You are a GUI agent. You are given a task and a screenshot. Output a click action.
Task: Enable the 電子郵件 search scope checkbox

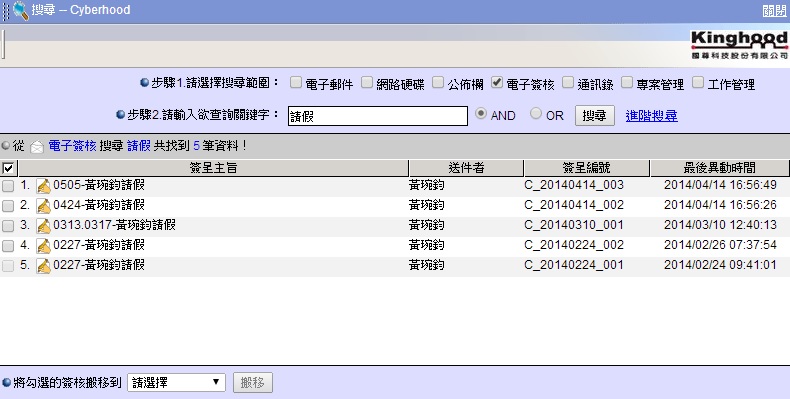(296, 82)
